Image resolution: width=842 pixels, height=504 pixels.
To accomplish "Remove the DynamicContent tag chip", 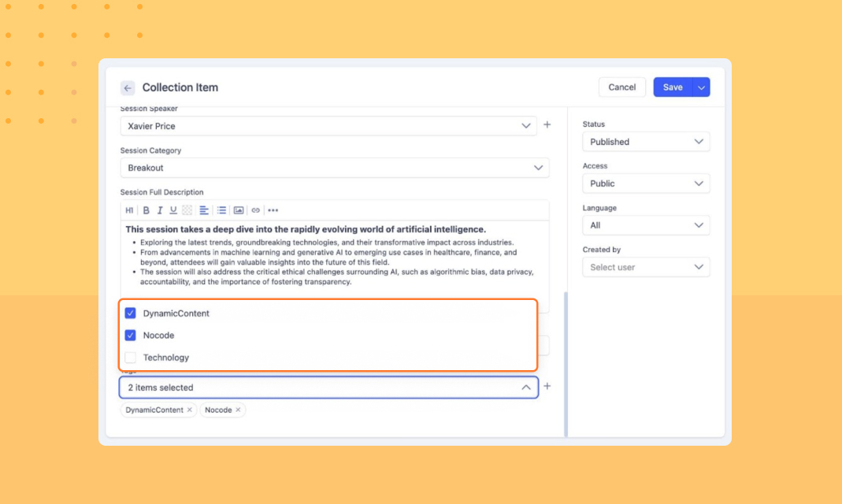I will tap(190, 410).
